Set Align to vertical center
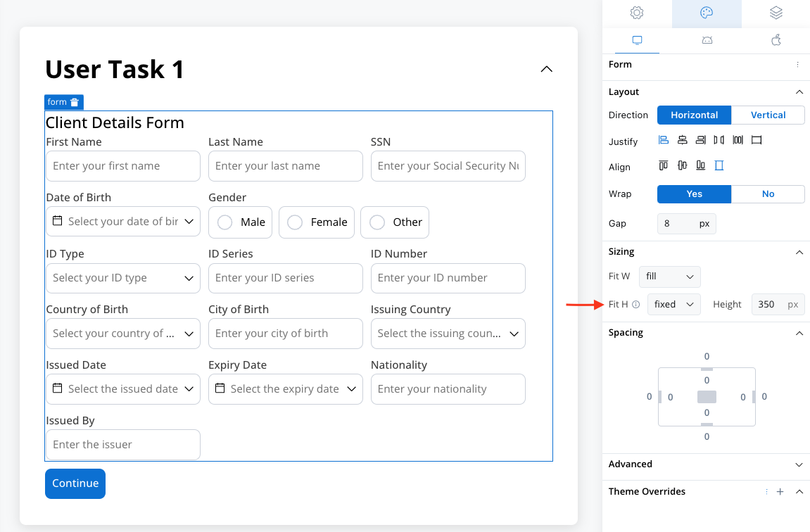 click(x=683, y=165)
